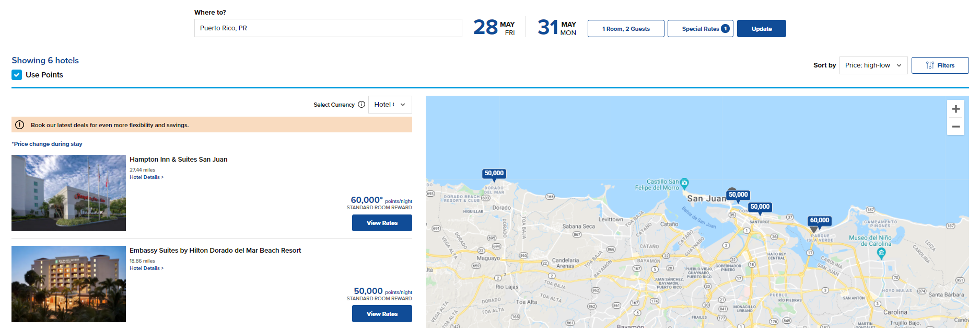Viewport: 980px width, 328px height.
Task: Click the Castillo San Felipe del Morro landmark pin
Action: (684, 183)
